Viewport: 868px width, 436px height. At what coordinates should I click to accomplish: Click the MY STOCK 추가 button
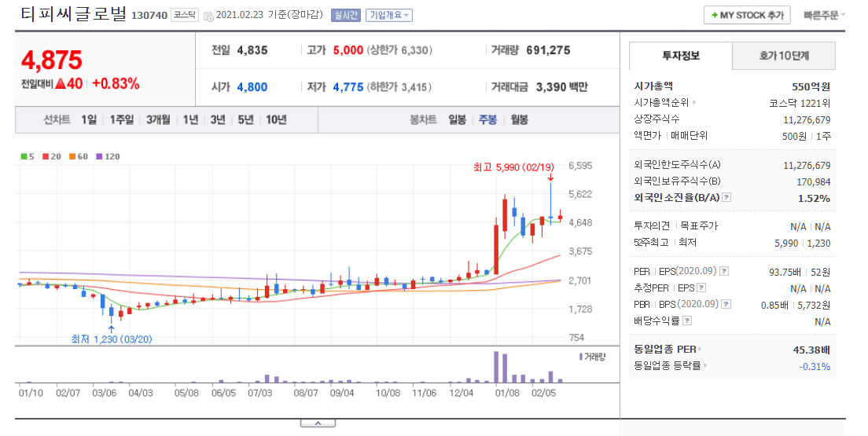pos(747,16)
